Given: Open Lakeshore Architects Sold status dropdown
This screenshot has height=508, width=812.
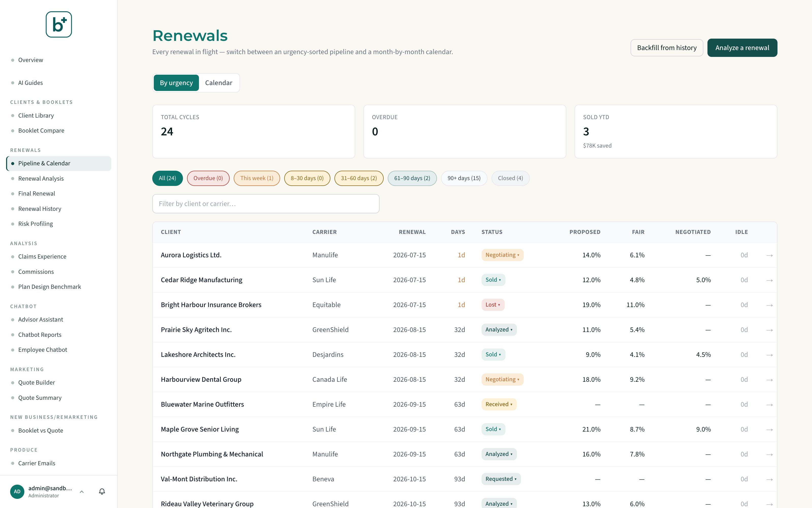Looking at the screenshot, I should 493,355.
